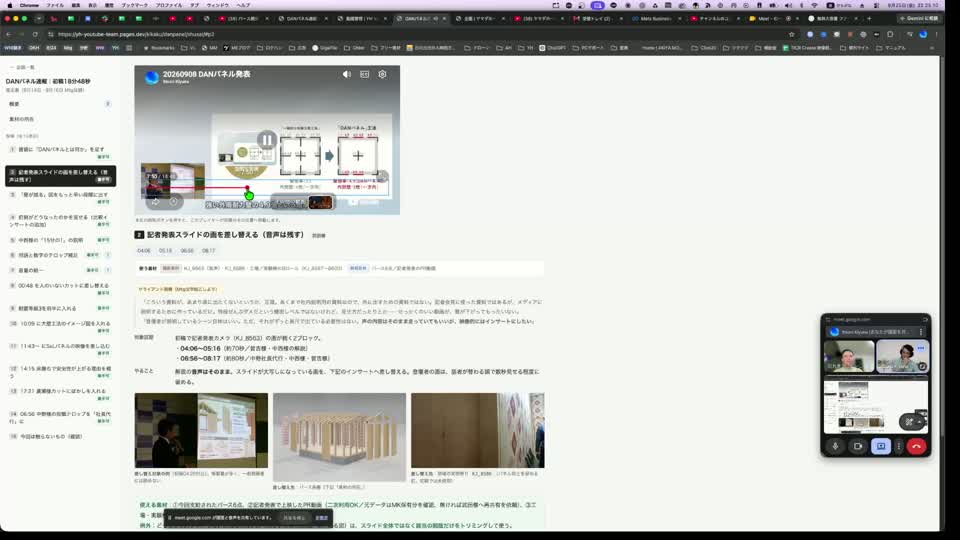Pause the playing video

click(x=266, y=140)
